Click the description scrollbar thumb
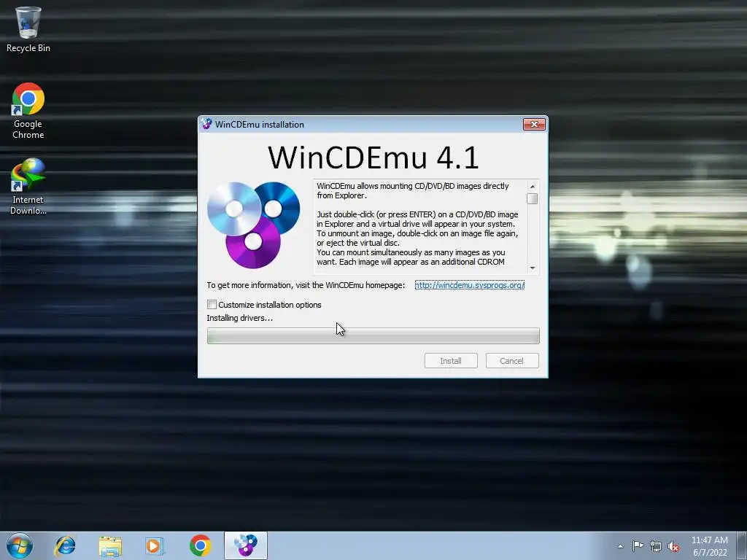This screenshot has height=560, width=747. [532, 198]
